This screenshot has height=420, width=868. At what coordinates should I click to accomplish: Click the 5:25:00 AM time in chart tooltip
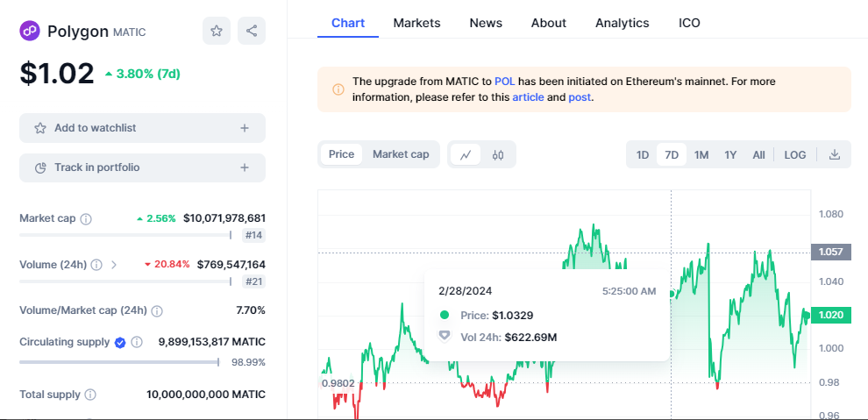pyautogui.click(x=629, y=291)
